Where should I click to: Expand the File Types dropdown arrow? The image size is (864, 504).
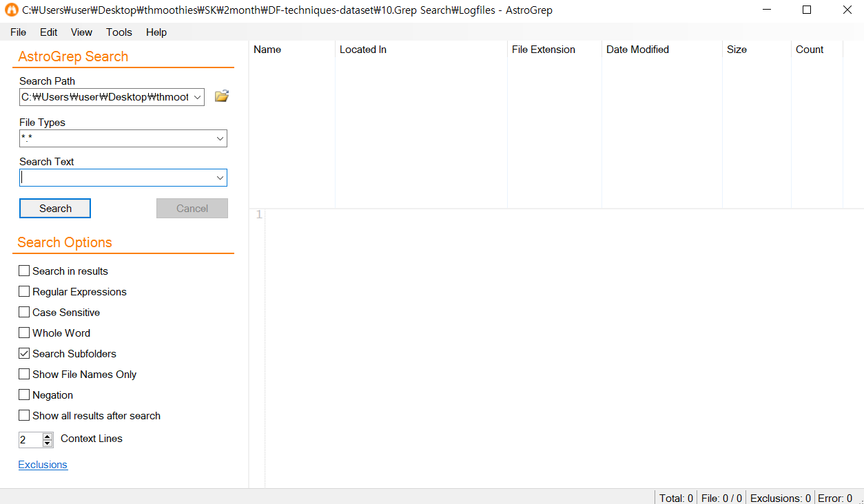pyautogui.click(x=220, y=138)
